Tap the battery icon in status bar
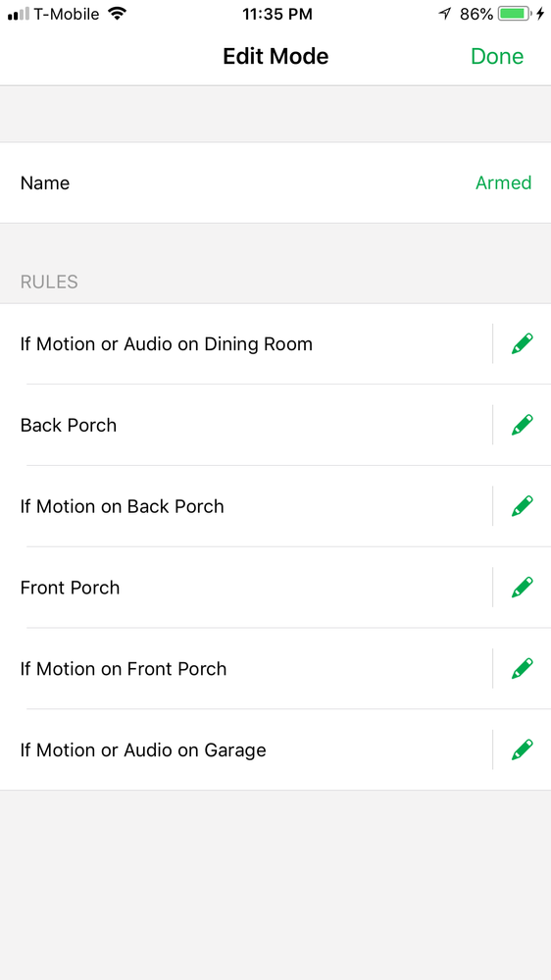551x980 pixels. (x=515, y=14)
